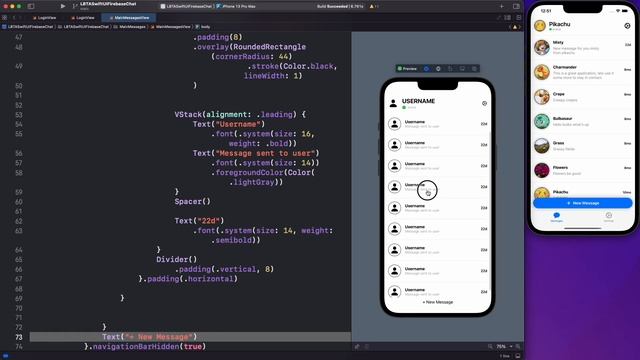Click the MainMessages folder breadcrumb
The image size is (640, 360).
[x=129, y=27]
